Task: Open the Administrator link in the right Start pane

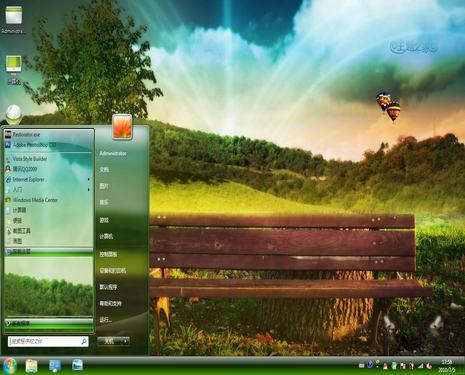Action: click(x=113, y=153)
